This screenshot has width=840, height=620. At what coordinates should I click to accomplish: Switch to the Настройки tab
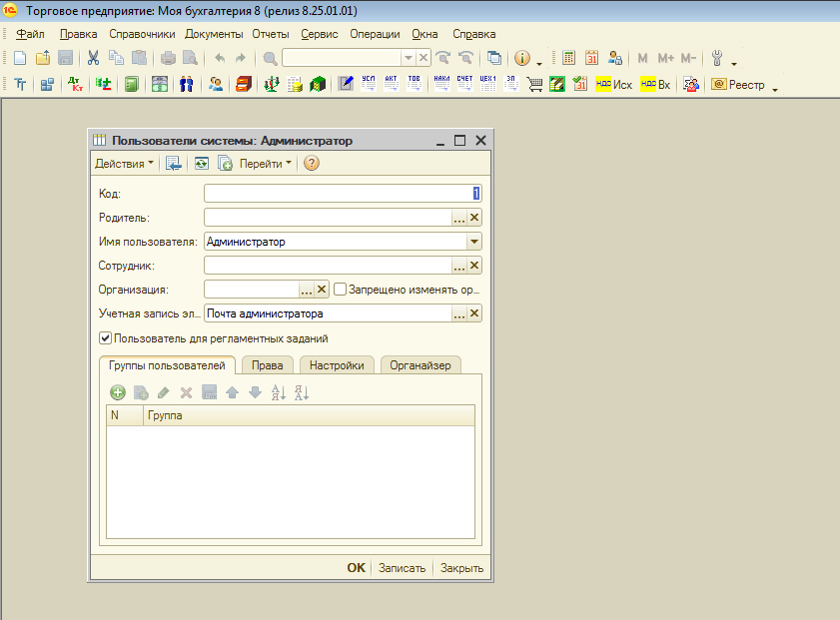pyautogui.click(x=337, y=365)
